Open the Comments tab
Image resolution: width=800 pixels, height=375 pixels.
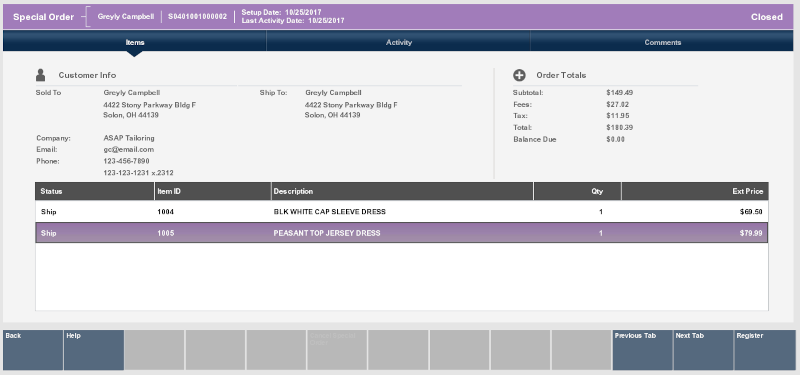coord(662,42)
